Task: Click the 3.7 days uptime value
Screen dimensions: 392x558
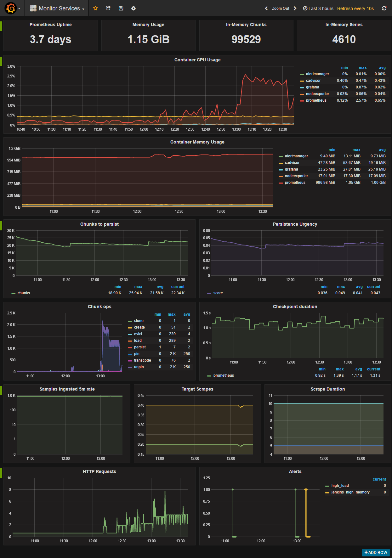Action: 51,39
